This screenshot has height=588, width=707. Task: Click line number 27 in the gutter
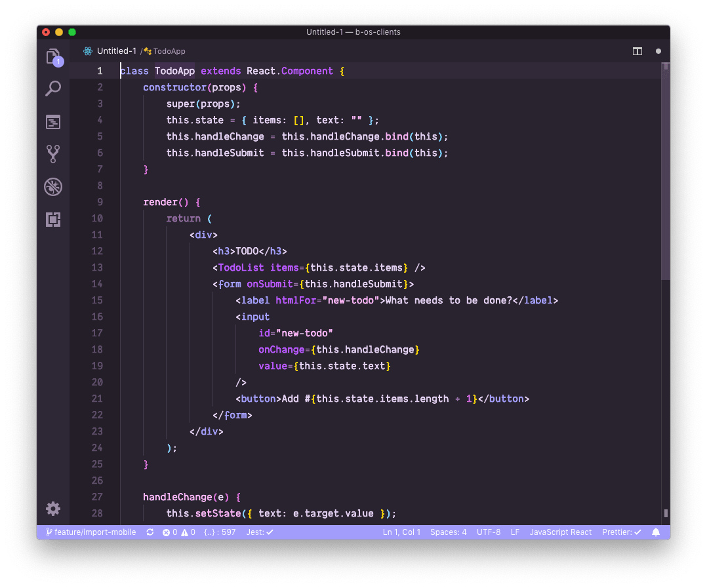[97, 497]
